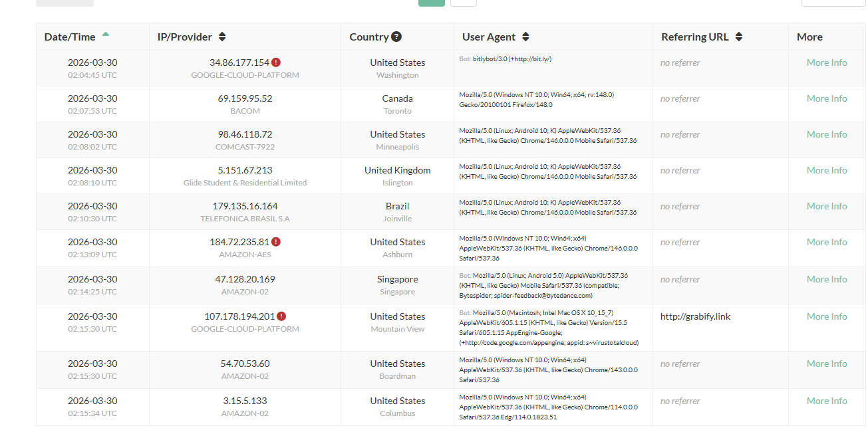Viewport: 868px width, 432px height.
Task: Sort the Referring URL column using its arrows
Action: pos(739,37)
